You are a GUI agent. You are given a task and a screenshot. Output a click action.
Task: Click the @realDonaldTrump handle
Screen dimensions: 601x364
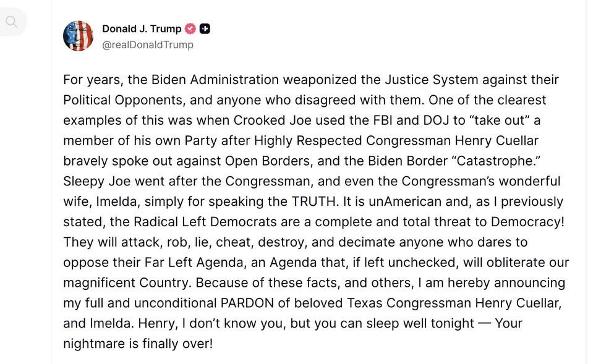click(x=148, y=44)
